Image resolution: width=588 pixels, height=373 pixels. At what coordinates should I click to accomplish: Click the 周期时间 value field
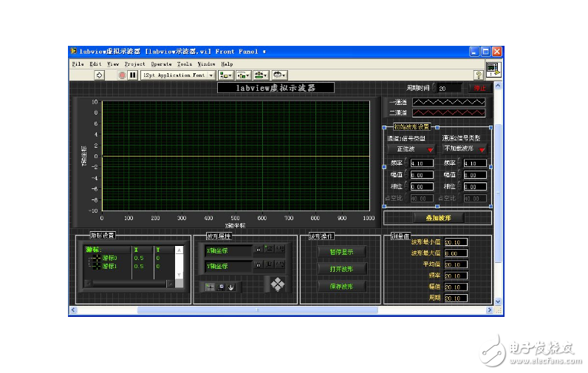click(x=450, y=89)
